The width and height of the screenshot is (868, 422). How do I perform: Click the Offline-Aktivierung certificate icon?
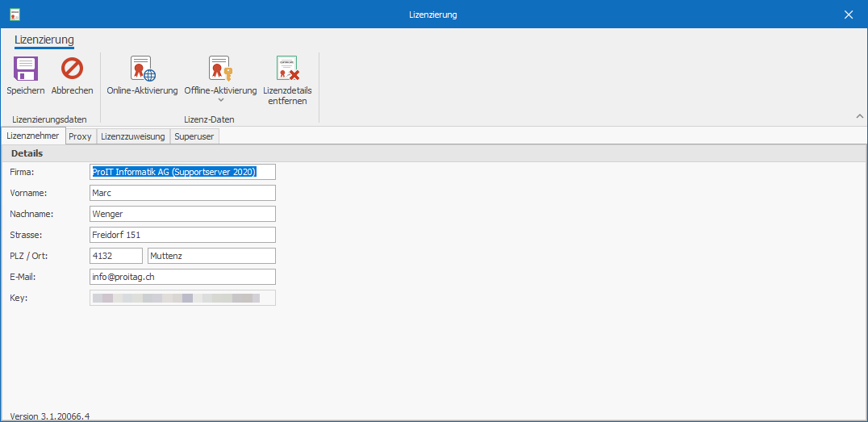[x=220, y=69]
